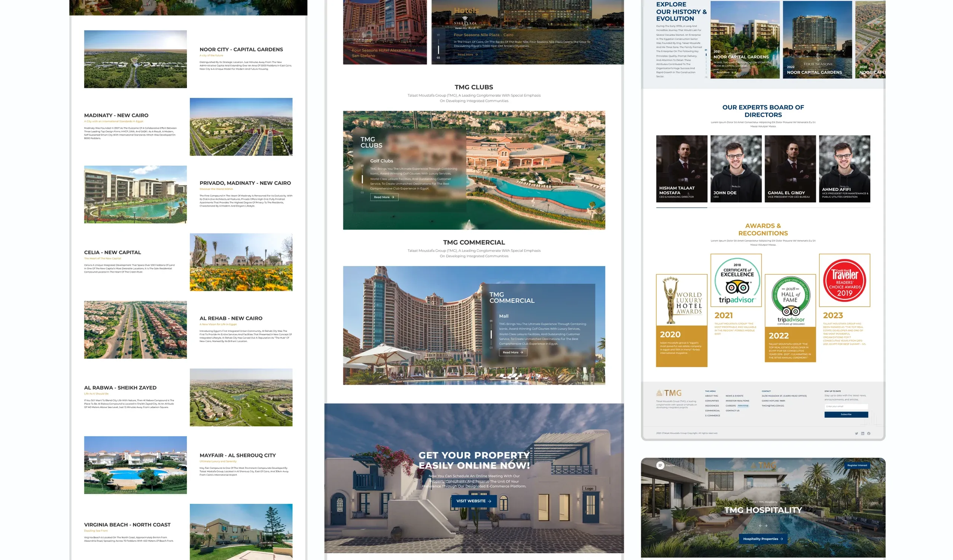Image resolution: width=953 pixels, height=560 pixels.
Task: Open the Explore hamburger menu icon
Action: tap(660, 465)
